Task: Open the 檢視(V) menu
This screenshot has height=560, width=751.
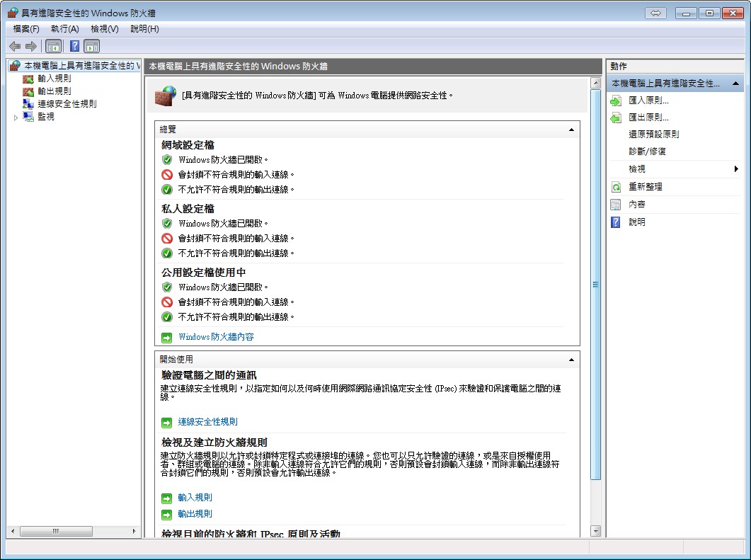Action: point(105,29)
